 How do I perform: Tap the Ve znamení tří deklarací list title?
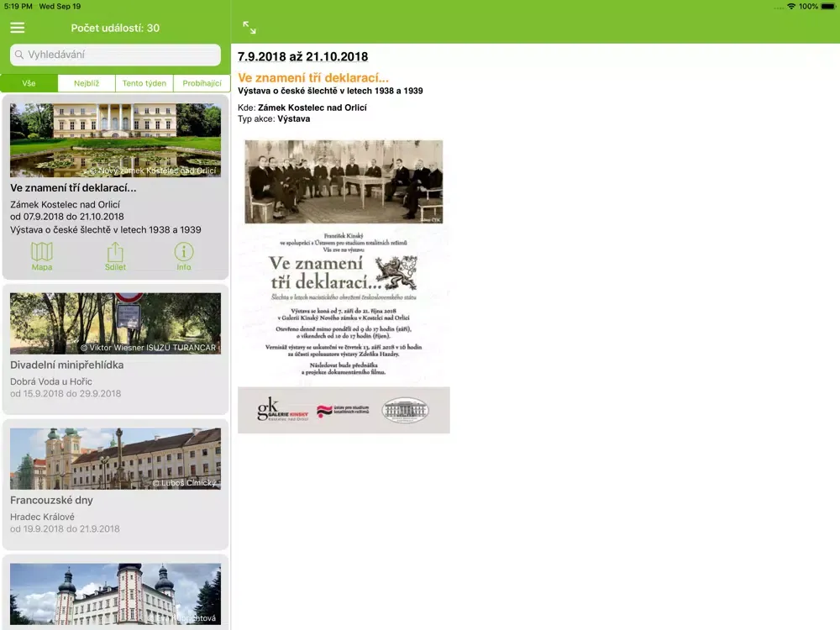click(73, 188)
